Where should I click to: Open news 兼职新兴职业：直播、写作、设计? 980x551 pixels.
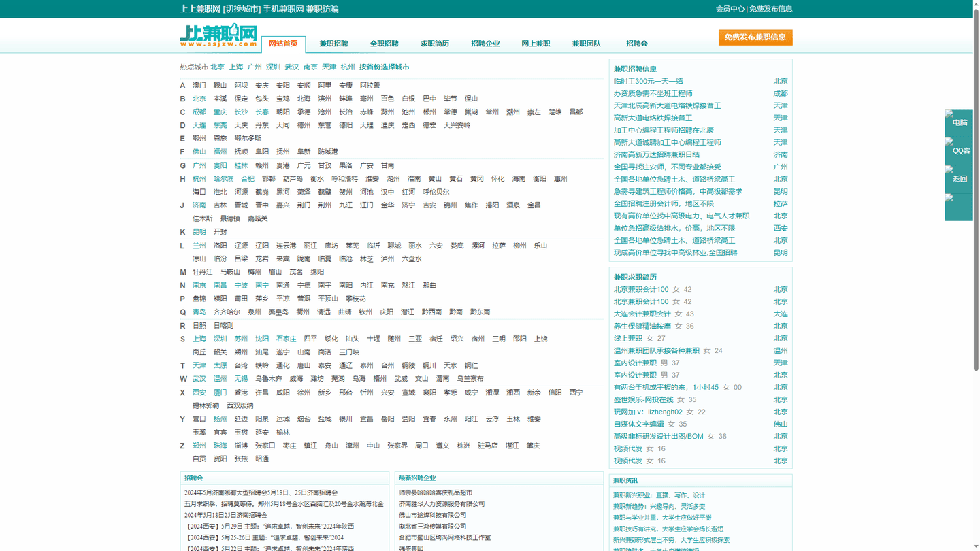[659, 495]
